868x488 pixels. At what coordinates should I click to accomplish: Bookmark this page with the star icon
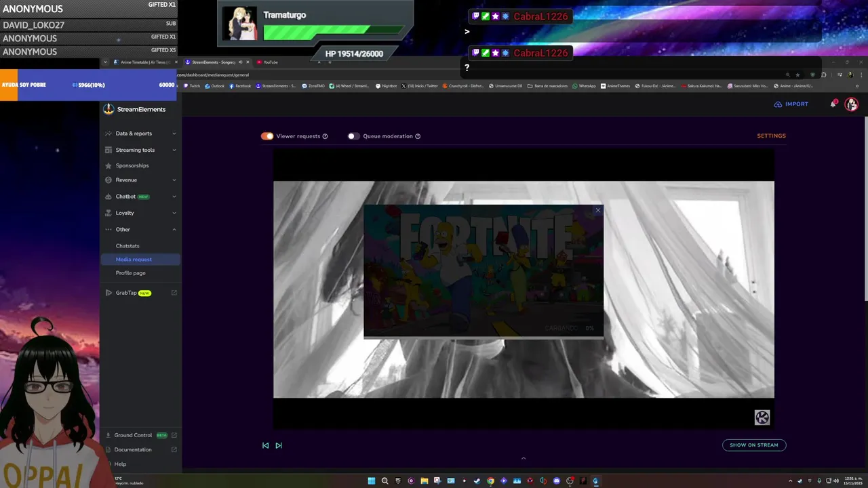pos(797,75)
